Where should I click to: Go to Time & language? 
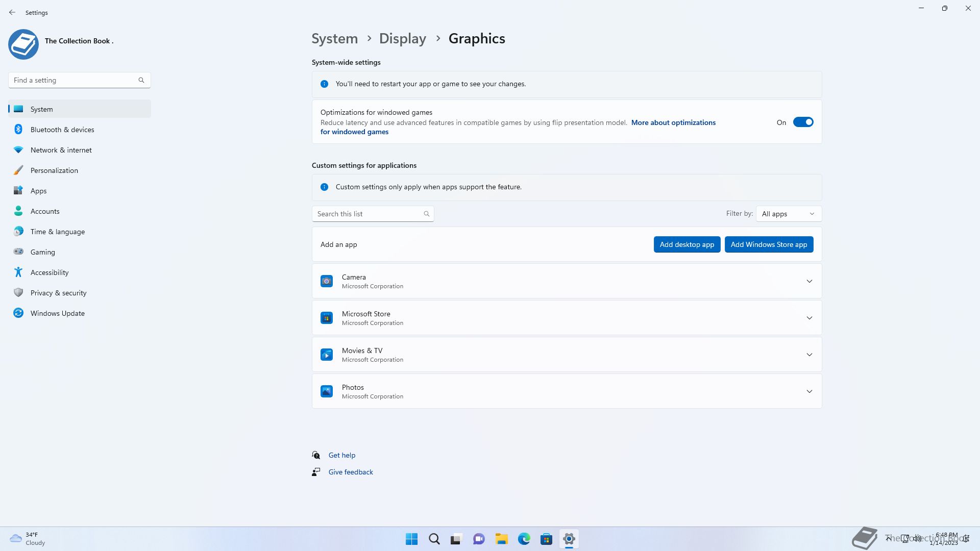(x=80, y=232)
